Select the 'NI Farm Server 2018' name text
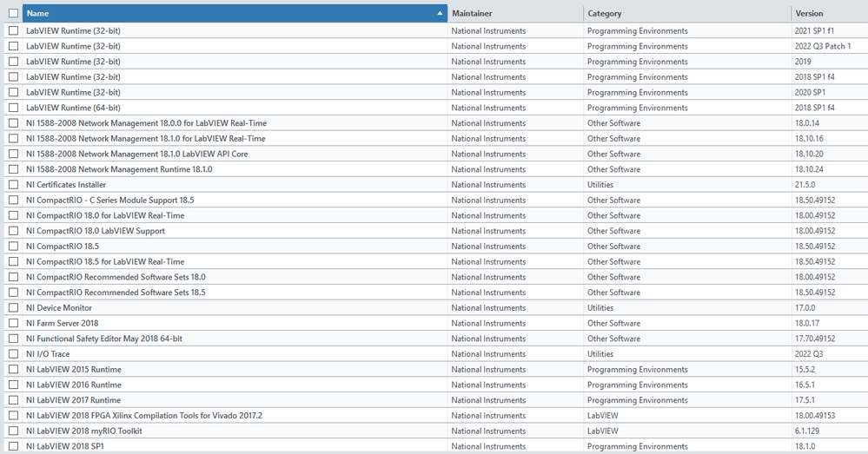868x454 pixels. pyautogui.click(x=62, y=324)
